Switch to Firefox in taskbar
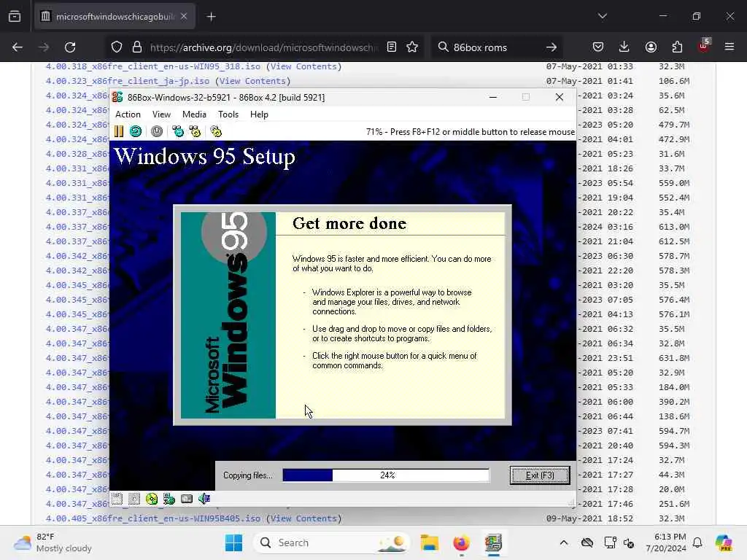747x560 pixels. [x=461, y=542]
